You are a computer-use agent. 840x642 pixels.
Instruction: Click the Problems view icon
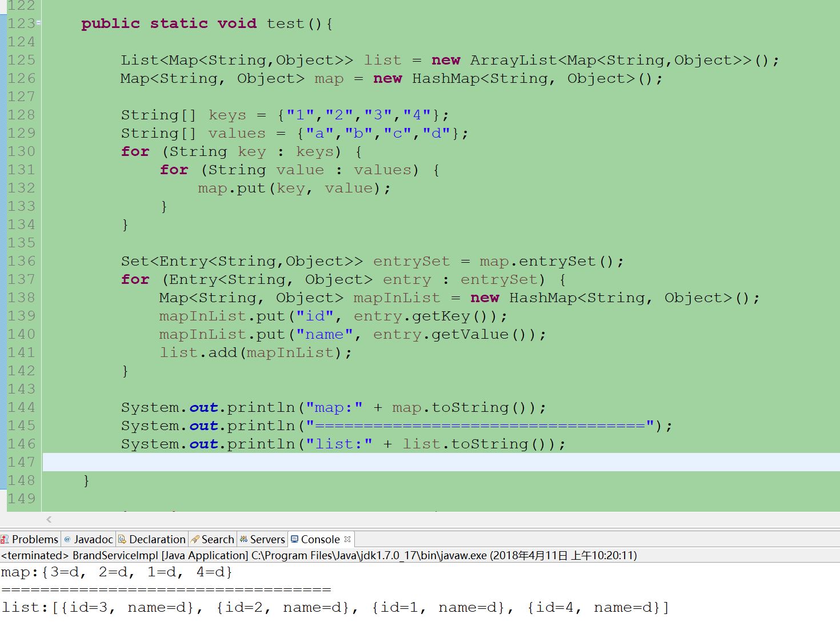pyautogui.click(x=6, y=539)
